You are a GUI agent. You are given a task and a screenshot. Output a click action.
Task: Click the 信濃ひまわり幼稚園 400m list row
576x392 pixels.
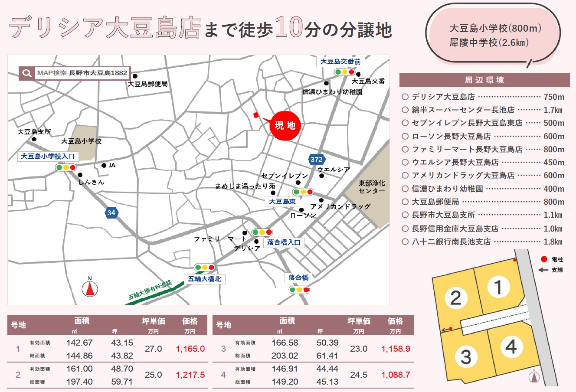[x=484, y=189]
